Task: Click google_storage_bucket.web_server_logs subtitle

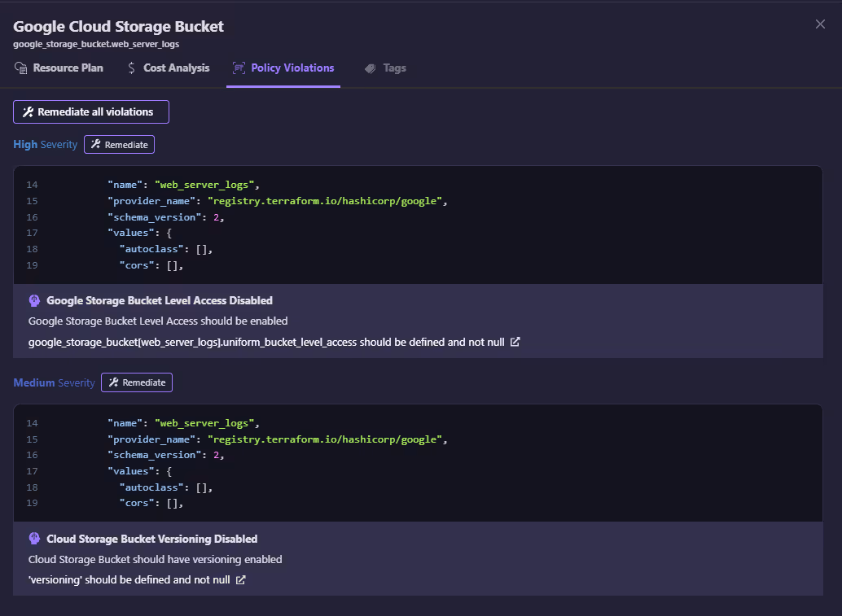Action: point(96,44)
